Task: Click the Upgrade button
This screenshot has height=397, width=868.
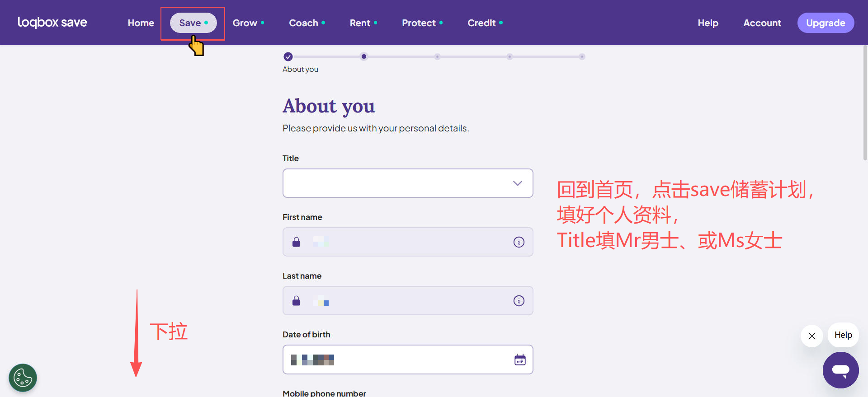Action: 825,23
